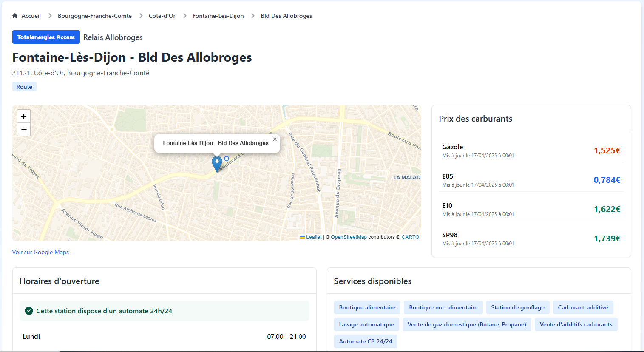Screen dimensions: 644x352
Task: Click the map popup station title
Action: tap(216, 143)
